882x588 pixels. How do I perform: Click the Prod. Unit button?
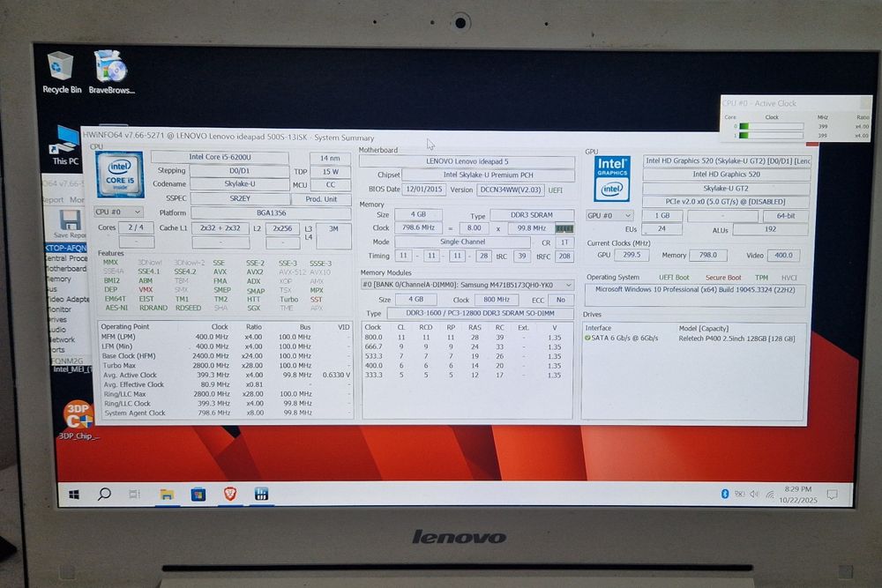321,199
